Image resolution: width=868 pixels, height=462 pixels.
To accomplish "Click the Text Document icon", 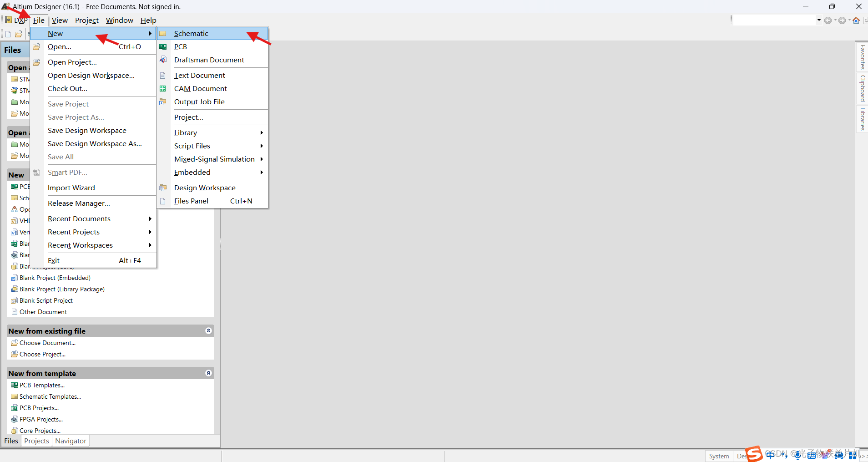I will coord(163,76).
